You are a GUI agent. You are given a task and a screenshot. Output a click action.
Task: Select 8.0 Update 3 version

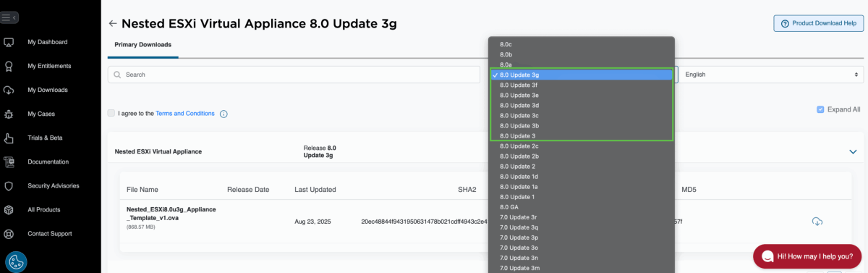pos(582,135)
